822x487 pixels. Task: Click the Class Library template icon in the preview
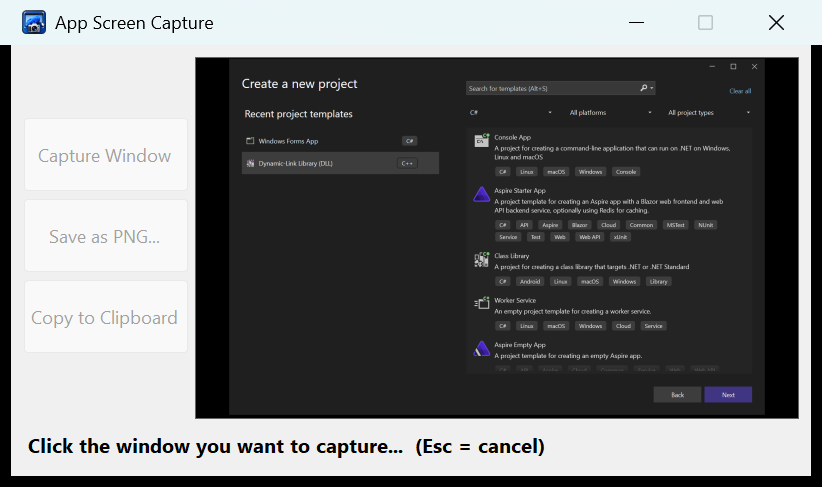[x=481, y=259]
